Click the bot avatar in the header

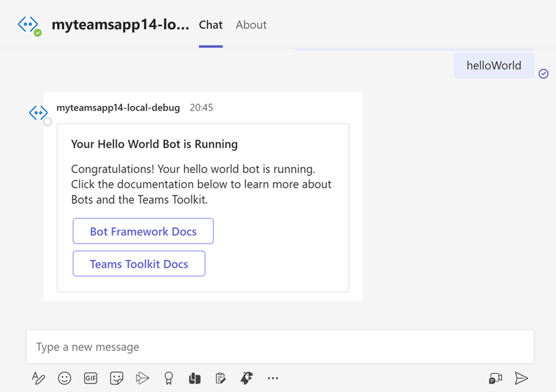point(28,25)
